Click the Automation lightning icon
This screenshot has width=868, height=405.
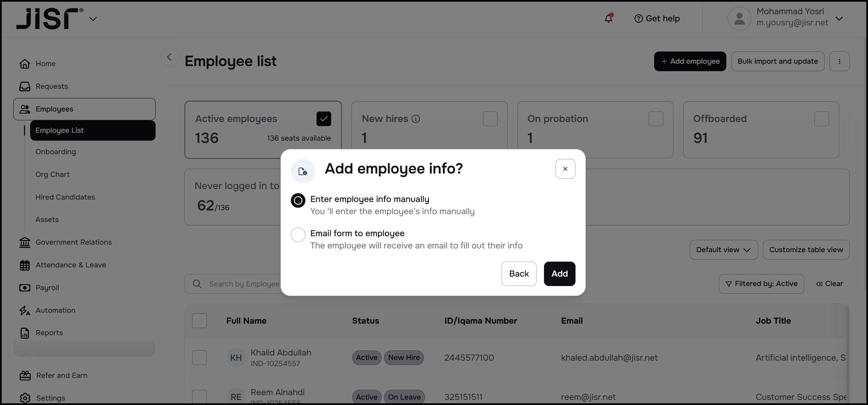[x=25, y=310]
